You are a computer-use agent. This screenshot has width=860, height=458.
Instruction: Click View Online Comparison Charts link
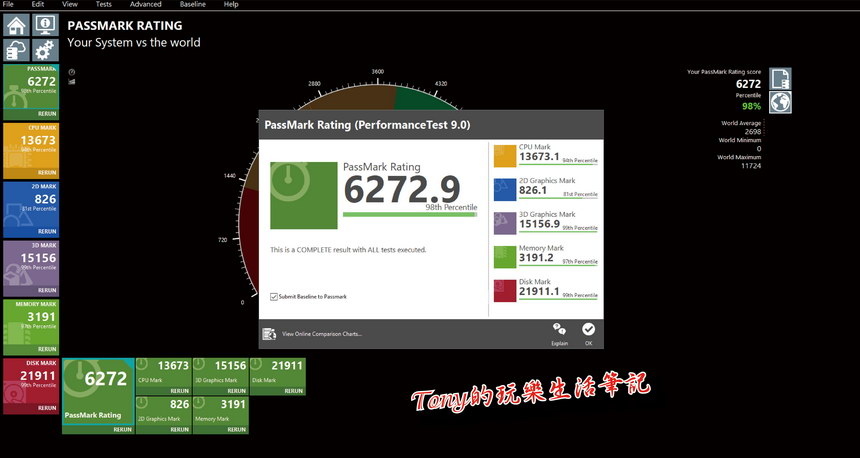coord(321,333)
